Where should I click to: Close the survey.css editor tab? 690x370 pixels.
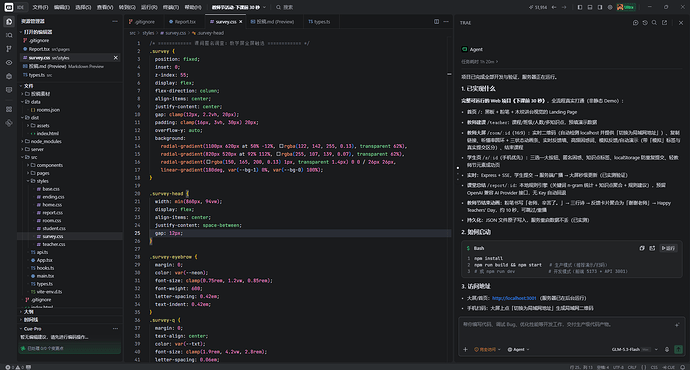click(x=241, y=22)
